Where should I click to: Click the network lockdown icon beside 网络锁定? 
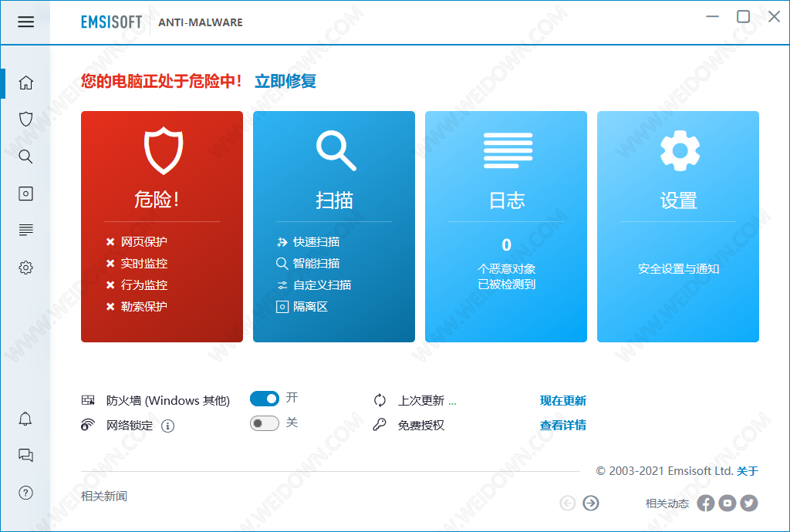point(88,426)
